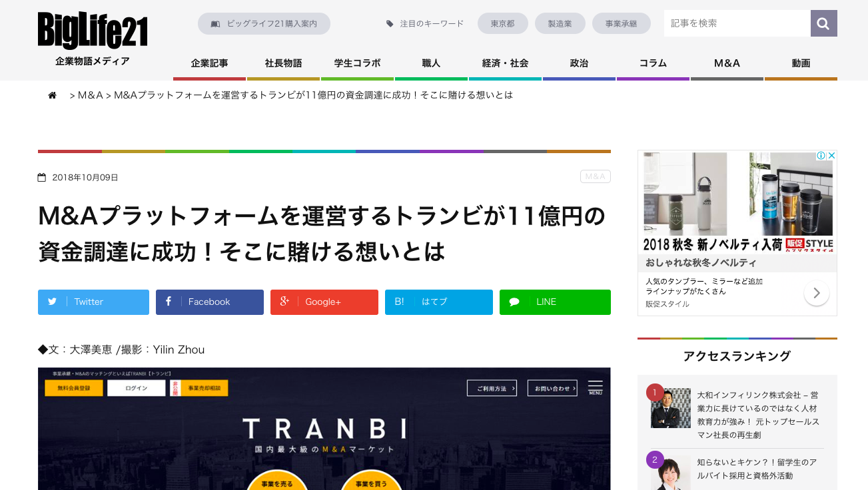
Task: Click the date 2018年10月09日
Action: click(x=85, y=178)
